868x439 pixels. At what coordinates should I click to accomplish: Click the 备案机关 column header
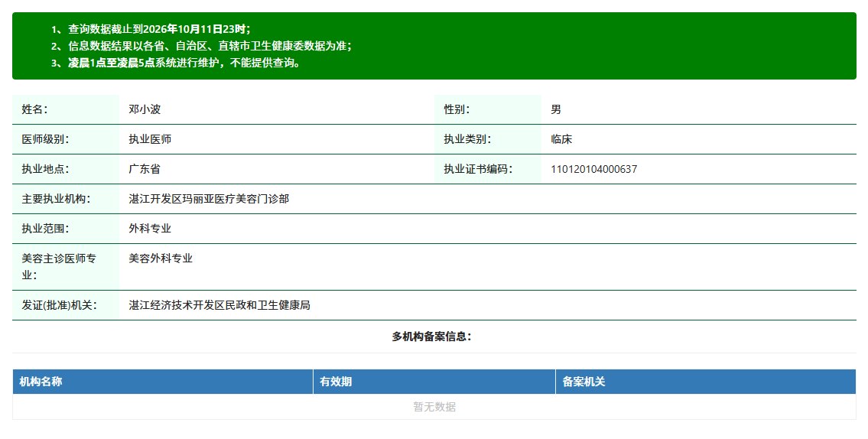coord(706,382)
